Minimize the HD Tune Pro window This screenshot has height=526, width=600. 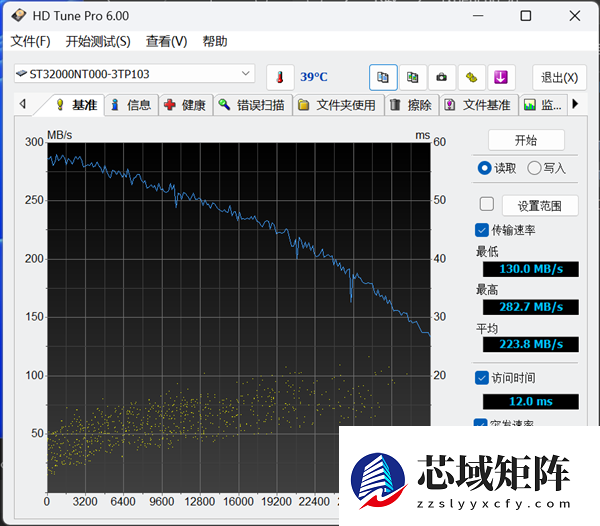tap(478, 16)
